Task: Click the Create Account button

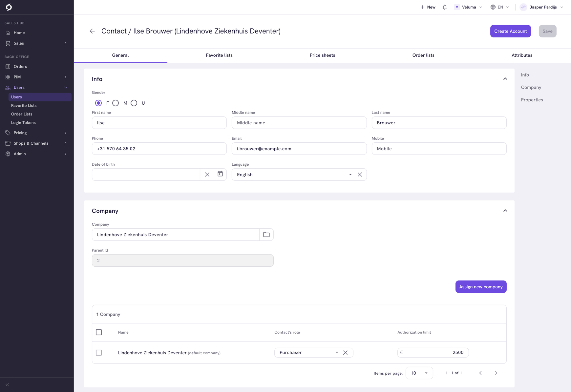Action: click(x=510, y=31)
